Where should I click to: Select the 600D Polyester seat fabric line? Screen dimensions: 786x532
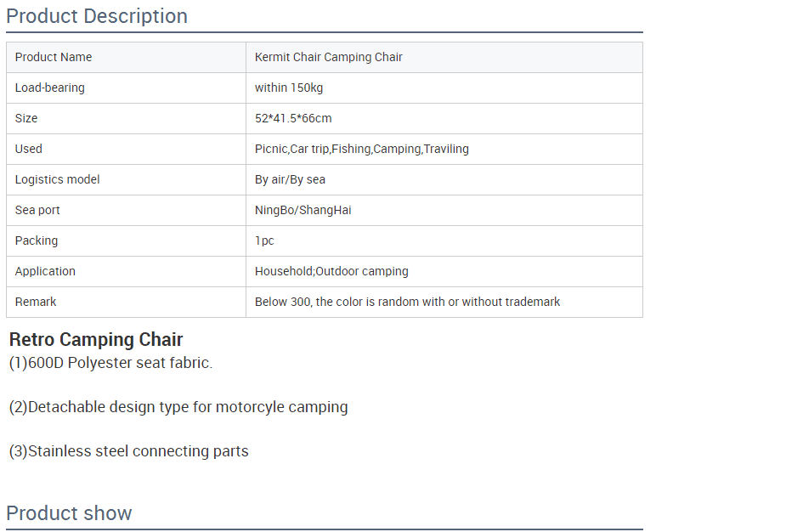tap(110, 363)
